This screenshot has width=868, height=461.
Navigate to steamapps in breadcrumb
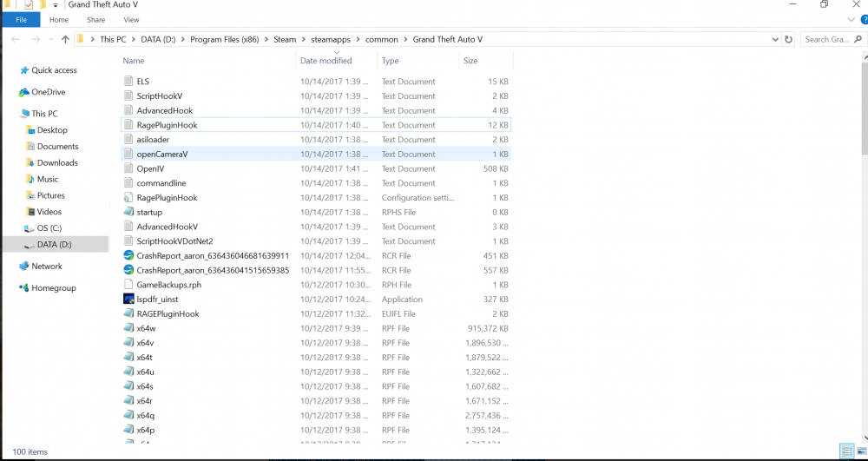[x=331, y=39]
